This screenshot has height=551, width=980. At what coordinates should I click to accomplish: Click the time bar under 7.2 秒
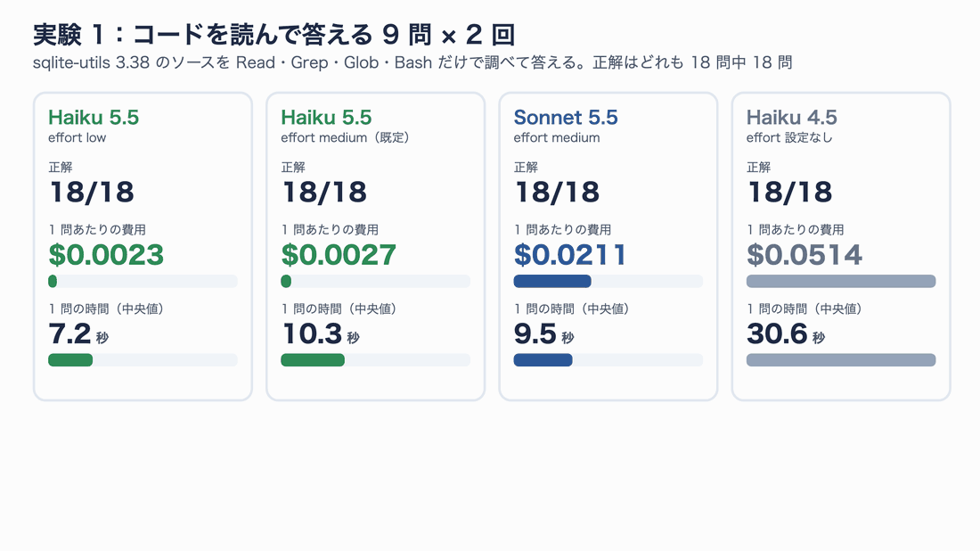[143, 360]
